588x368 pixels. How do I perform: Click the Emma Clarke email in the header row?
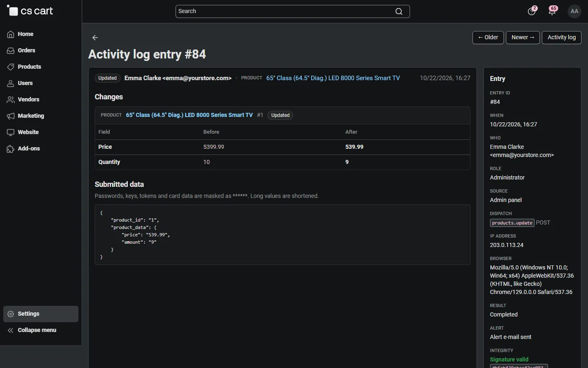pyautogui.click(x=197, y=78)
